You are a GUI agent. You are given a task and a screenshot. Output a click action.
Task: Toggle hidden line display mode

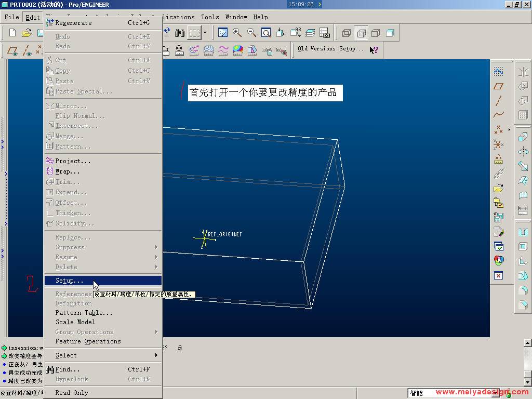pos(361,33)
